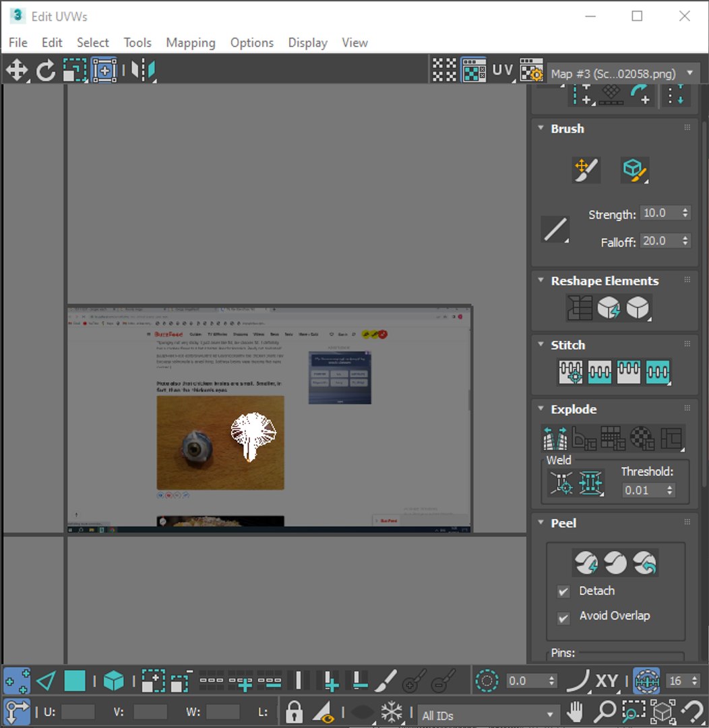This screenshot has width=709, height=728.
Task: Open the Tools menu
Action: point(137,42)
